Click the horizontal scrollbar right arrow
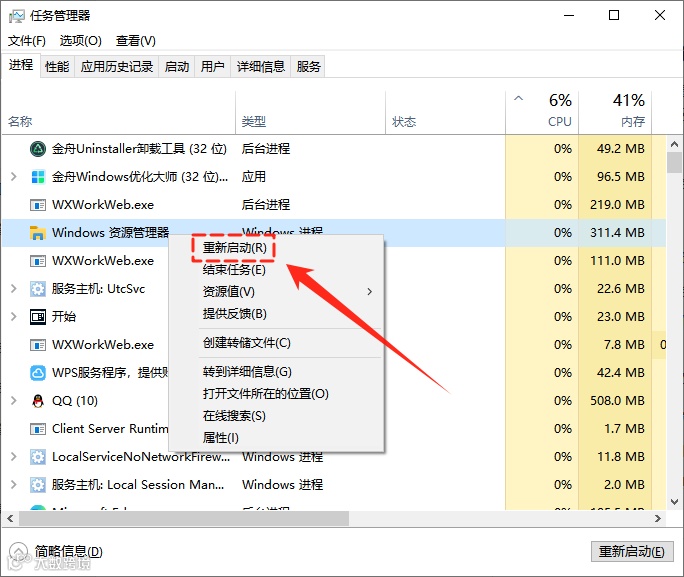This screenshot has width=684, height=577. point(658,519)
